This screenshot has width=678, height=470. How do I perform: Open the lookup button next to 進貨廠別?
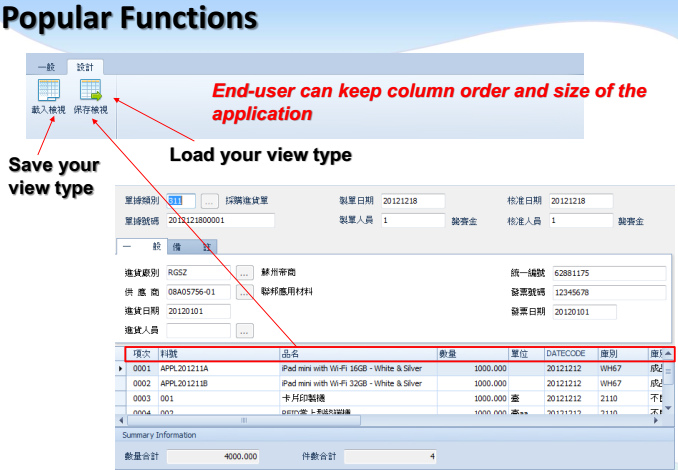[x=244, y=272]
